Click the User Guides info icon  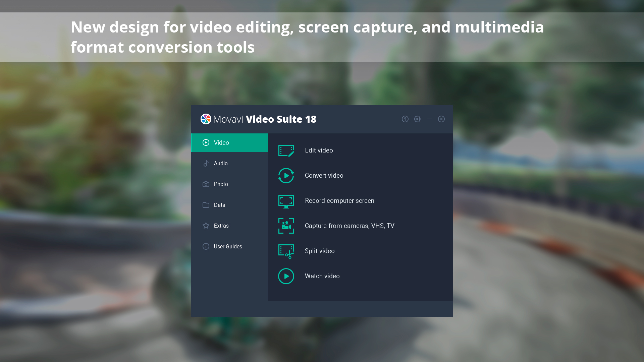click(206, 246)
